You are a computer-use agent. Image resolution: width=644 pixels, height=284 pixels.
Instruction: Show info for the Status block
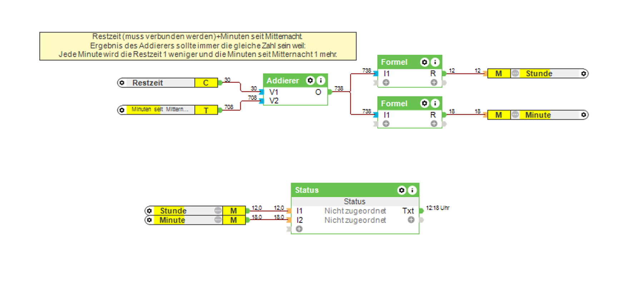point(412,190)
